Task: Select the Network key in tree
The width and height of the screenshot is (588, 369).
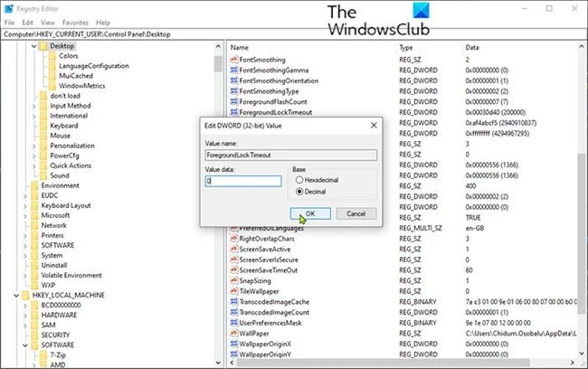Action: coord(53,225)
